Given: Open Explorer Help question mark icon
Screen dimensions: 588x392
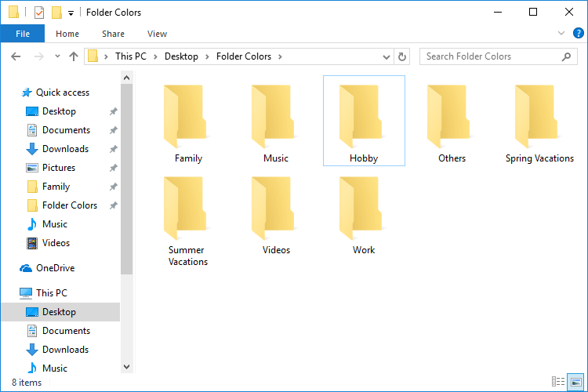Looking at the screenshot, I should click(x=579, y=33).
